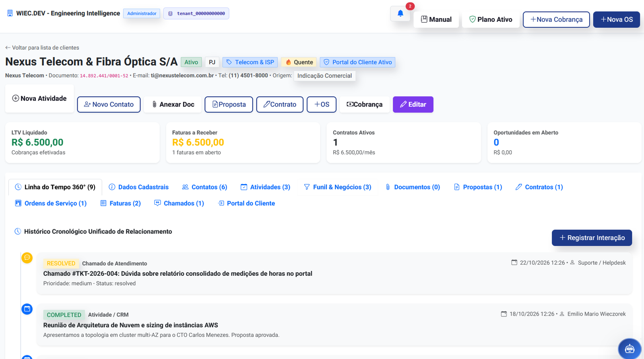Open the Funil & Negócios (3) tab
Image resolution: width=644 pixels, height=359 pixels.
pyautogui.click(x=337, y=187)
